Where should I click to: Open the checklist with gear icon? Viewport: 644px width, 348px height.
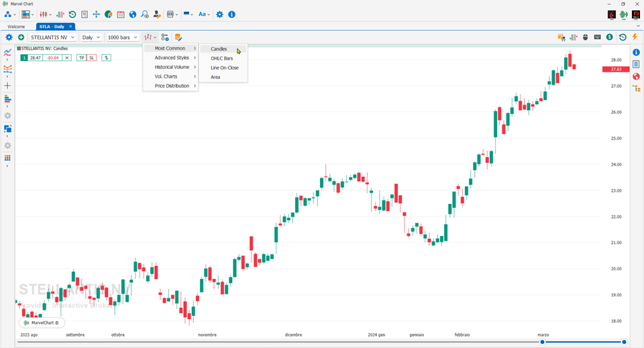[165, 38]
